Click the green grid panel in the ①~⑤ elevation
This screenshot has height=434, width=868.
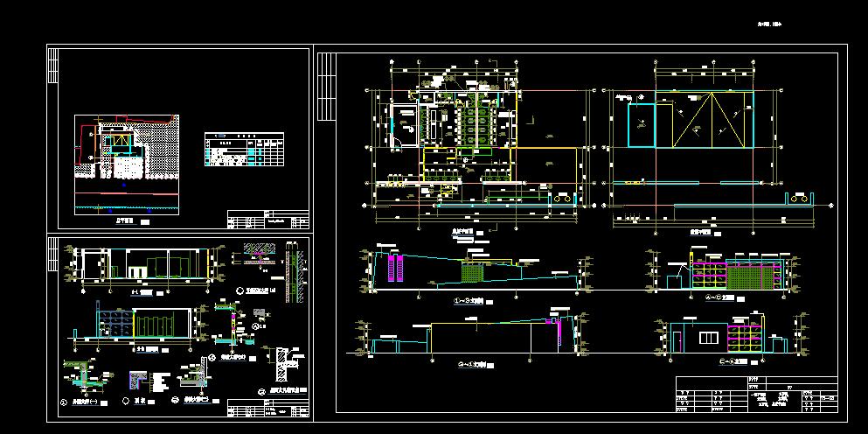pyautogui.click(x=472, y=273)
